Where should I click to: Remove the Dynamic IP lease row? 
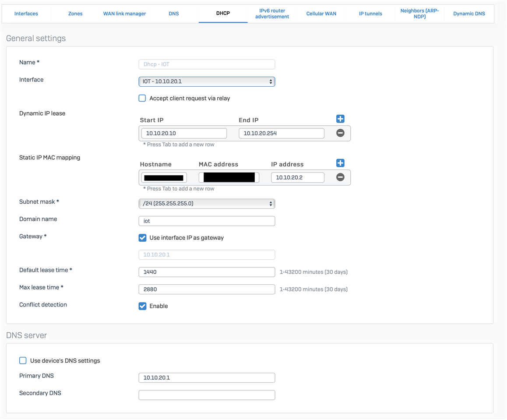340,133
